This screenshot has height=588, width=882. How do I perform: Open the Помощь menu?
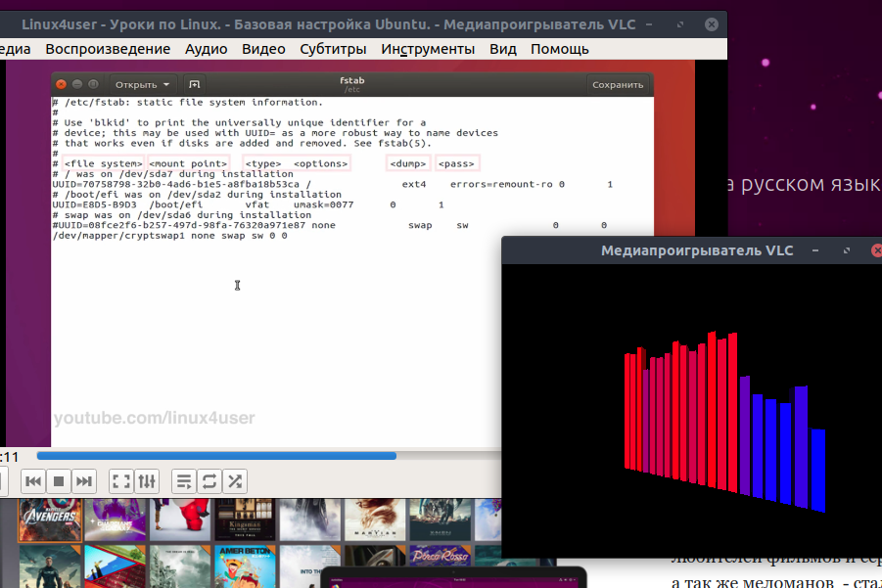[559, 49]
